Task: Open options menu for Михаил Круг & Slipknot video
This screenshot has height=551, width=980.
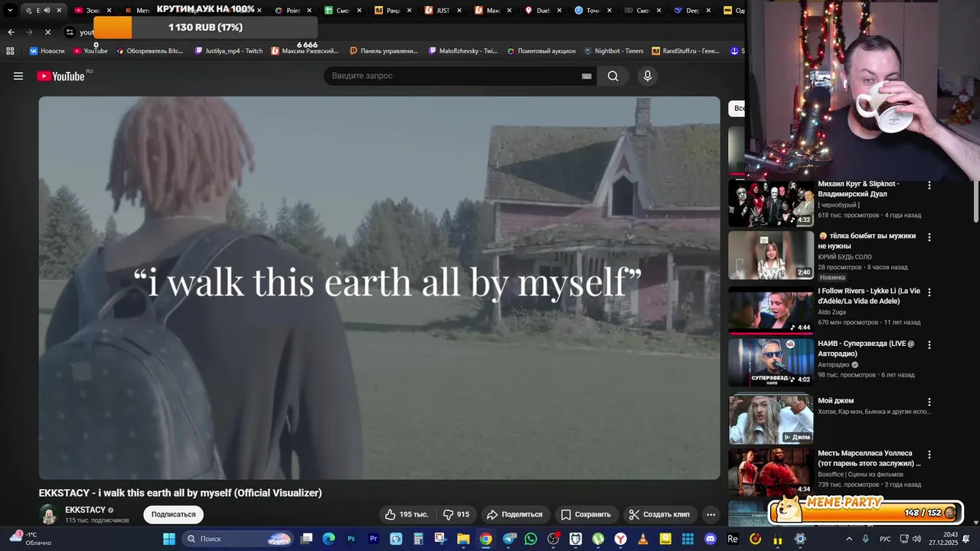Action: (x=929, y=185)
